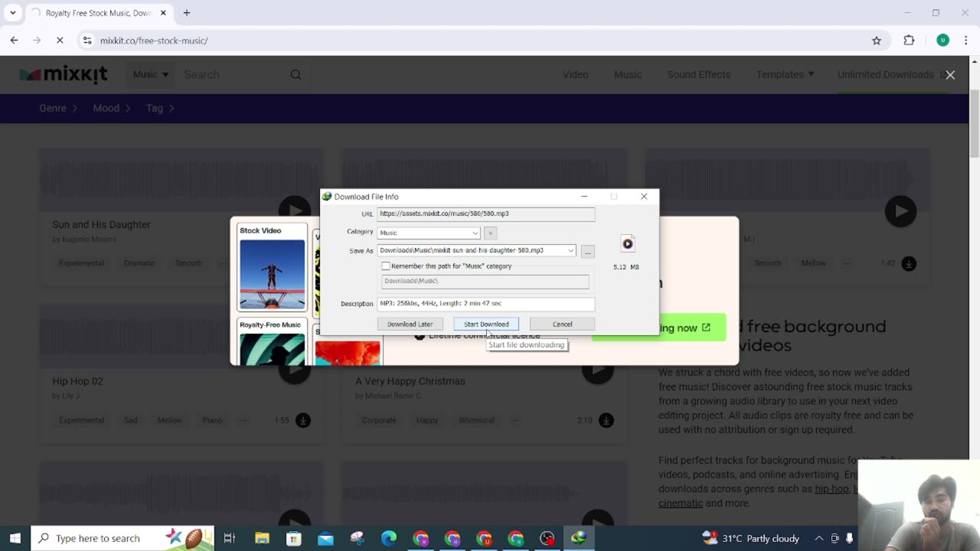Open the Video nav item
980x551 pixels.
point(575,74)
